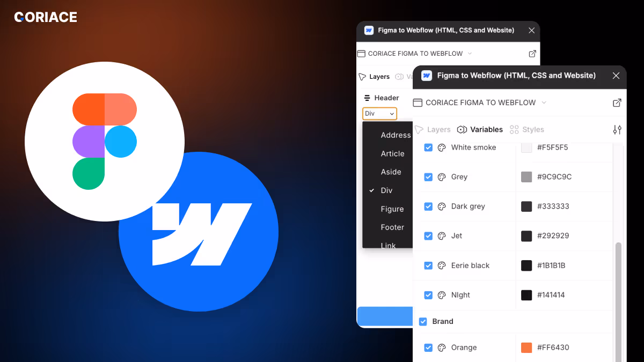Switch to Variables tab in front window
Screen dimensions: 644x362
point(480,130)
